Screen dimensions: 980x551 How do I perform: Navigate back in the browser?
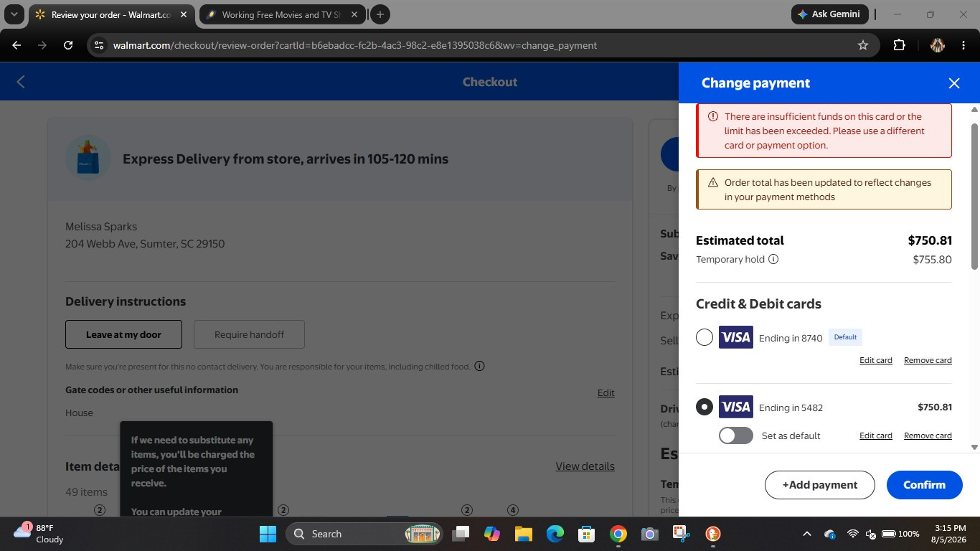17,45
